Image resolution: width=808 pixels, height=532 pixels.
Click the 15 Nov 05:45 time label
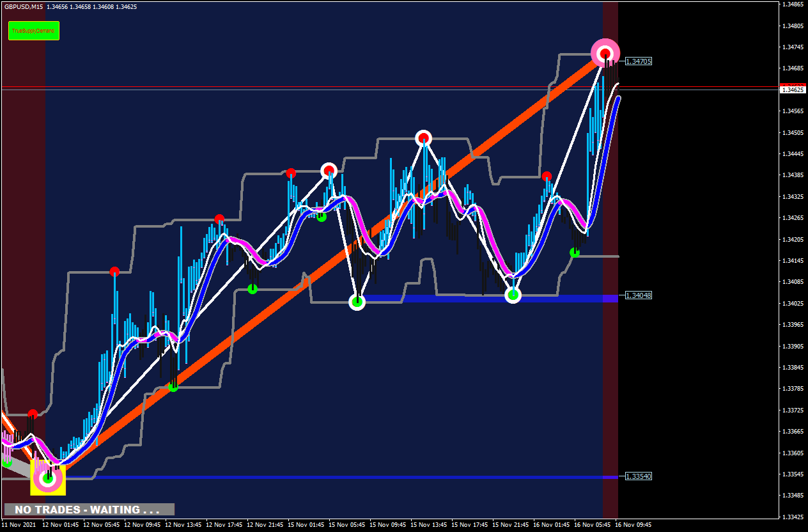tap(347, 525)
